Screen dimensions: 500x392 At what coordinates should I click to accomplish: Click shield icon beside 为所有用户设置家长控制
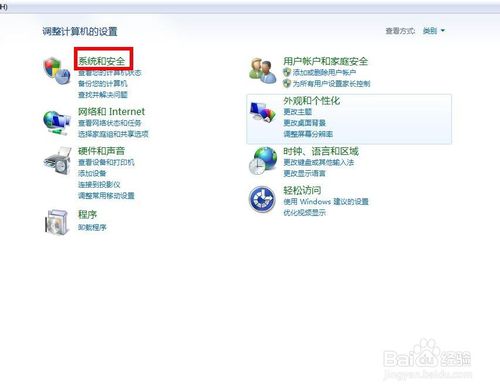coord(287,83)
